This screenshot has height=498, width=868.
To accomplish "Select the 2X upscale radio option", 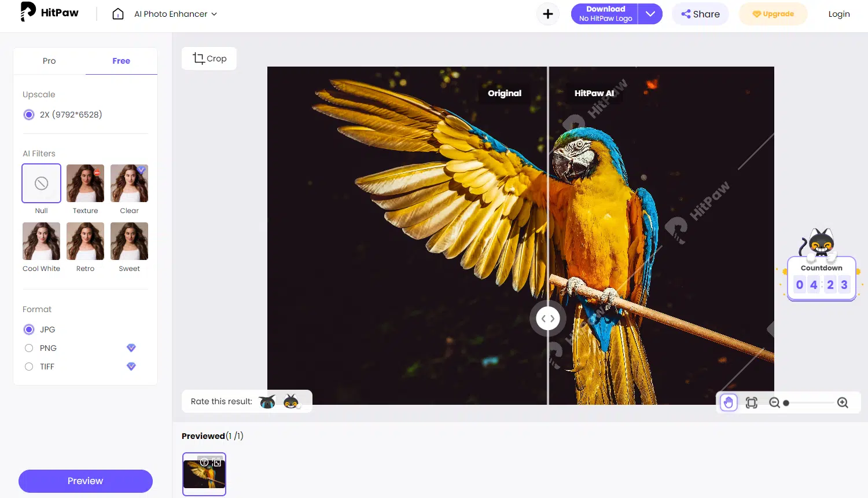I will coord(29,115).
